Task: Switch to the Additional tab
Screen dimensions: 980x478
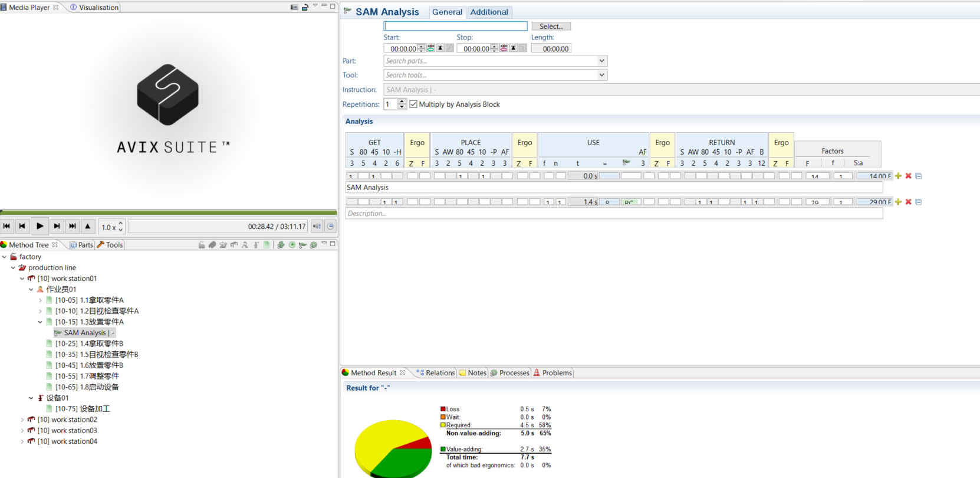Action: (x=489, y=12)
